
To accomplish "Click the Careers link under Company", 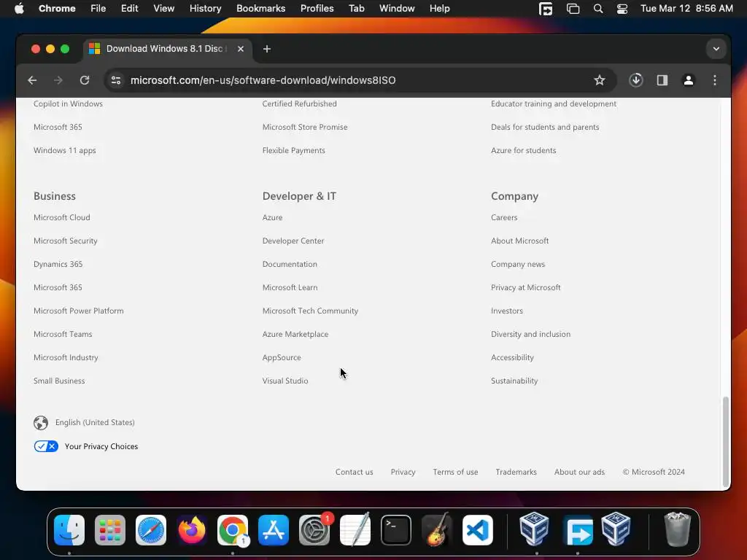I will [504, 217].
